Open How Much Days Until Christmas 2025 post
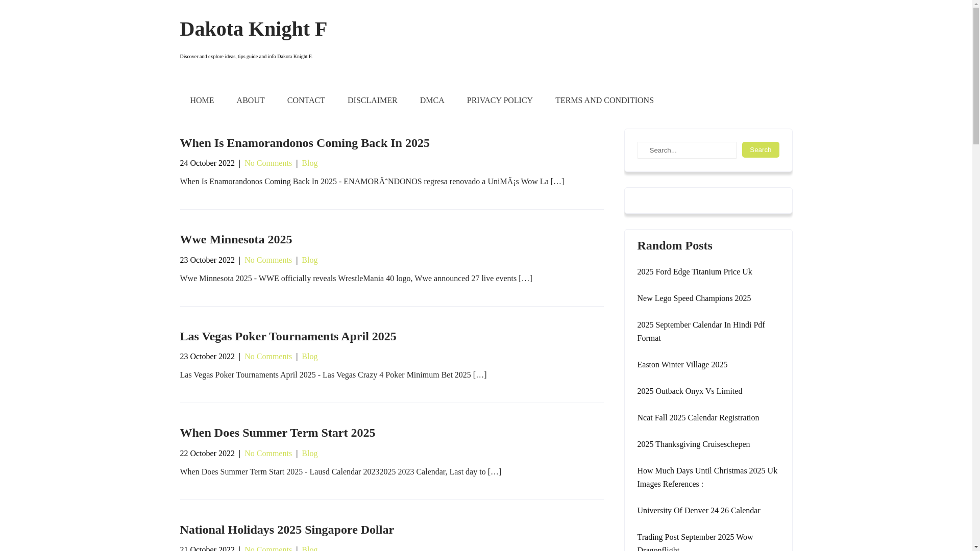 707,478
